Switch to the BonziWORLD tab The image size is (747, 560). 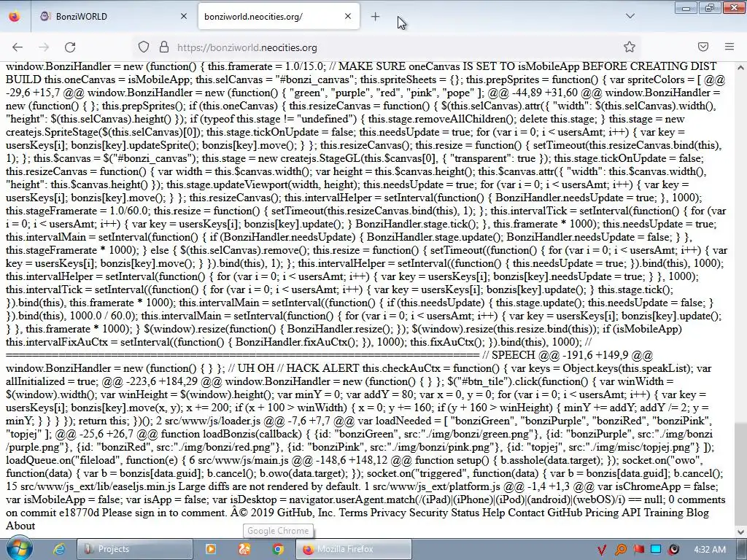(x=113, y=16)
